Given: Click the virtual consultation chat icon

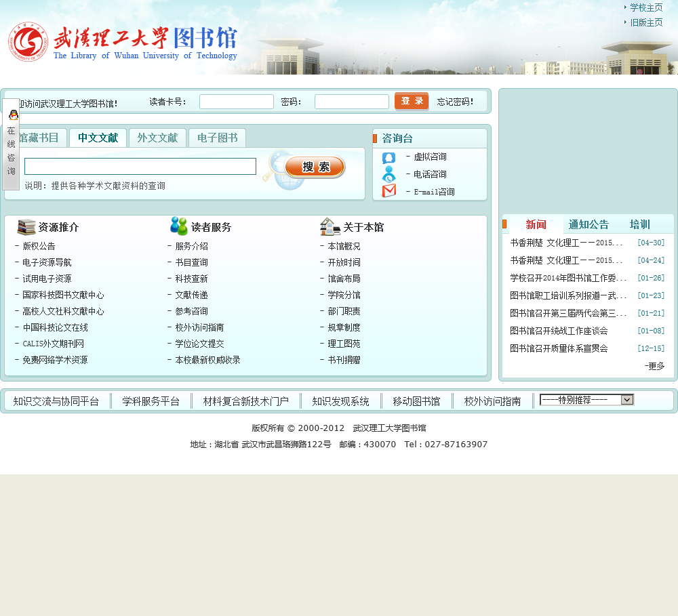Looking at the screenshot, I should coord(388,157).
